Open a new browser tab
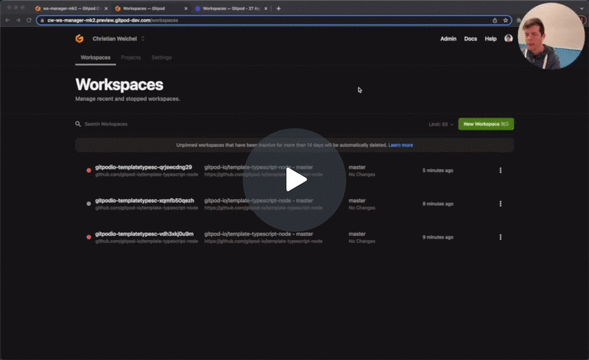This screenshot has height=360, width=589. [x=278, y=8]
